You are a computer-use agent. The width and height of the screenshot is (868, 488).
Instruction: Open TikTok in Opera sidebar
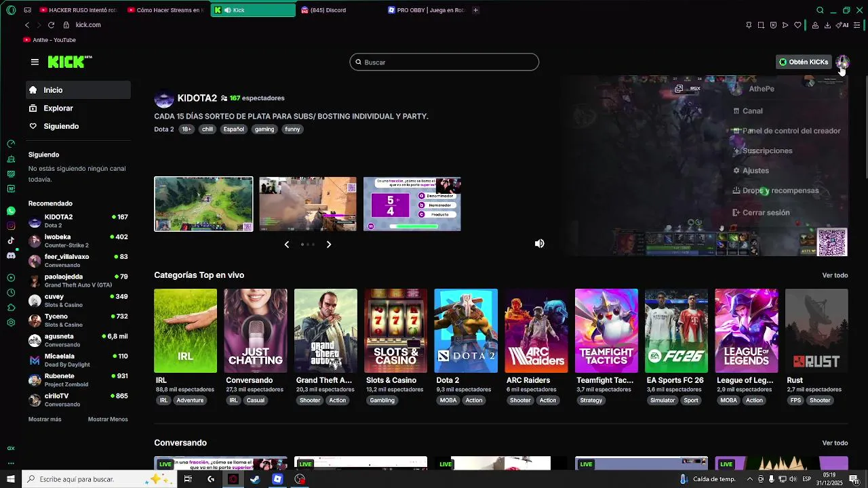coord(11,241)
